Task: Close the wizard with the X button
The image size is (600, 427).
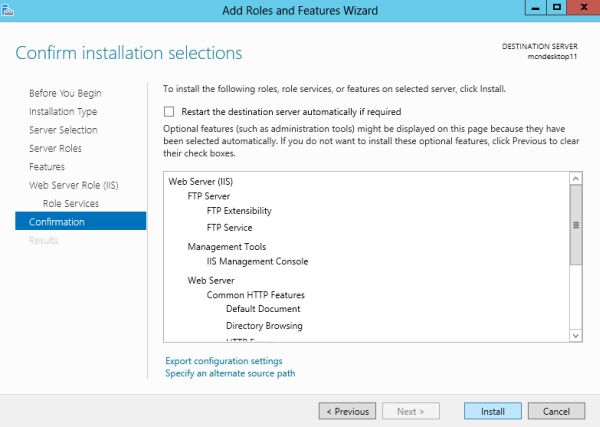Action: coord(579,7)
